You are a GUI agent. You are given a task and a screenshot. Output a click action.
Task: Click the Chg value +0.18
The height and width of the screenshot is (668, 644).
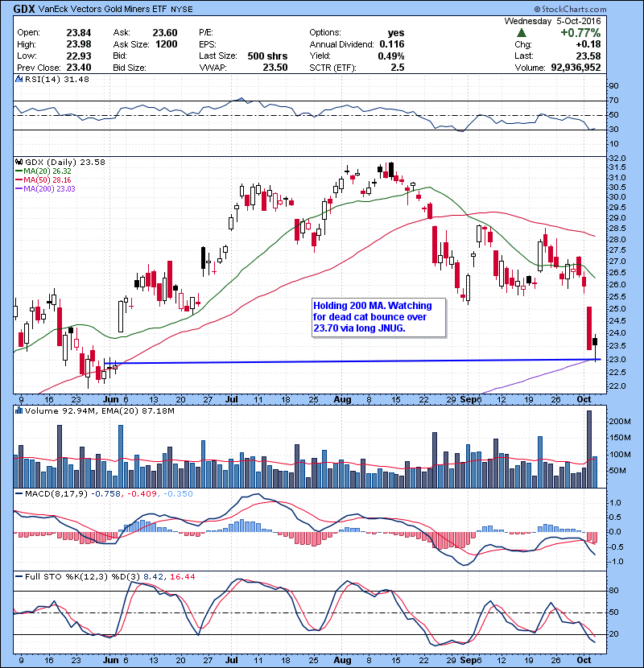pos(588,44)
